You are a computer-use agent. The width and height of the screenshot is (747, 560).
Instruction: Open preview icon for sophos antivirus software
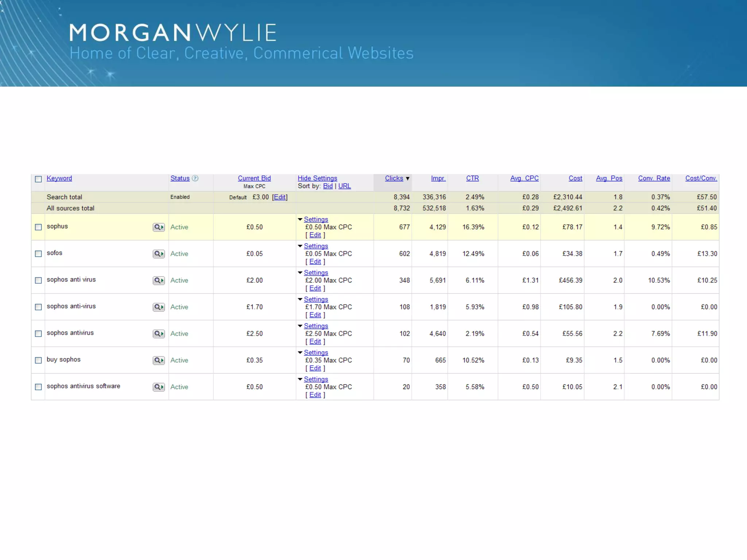159,387
